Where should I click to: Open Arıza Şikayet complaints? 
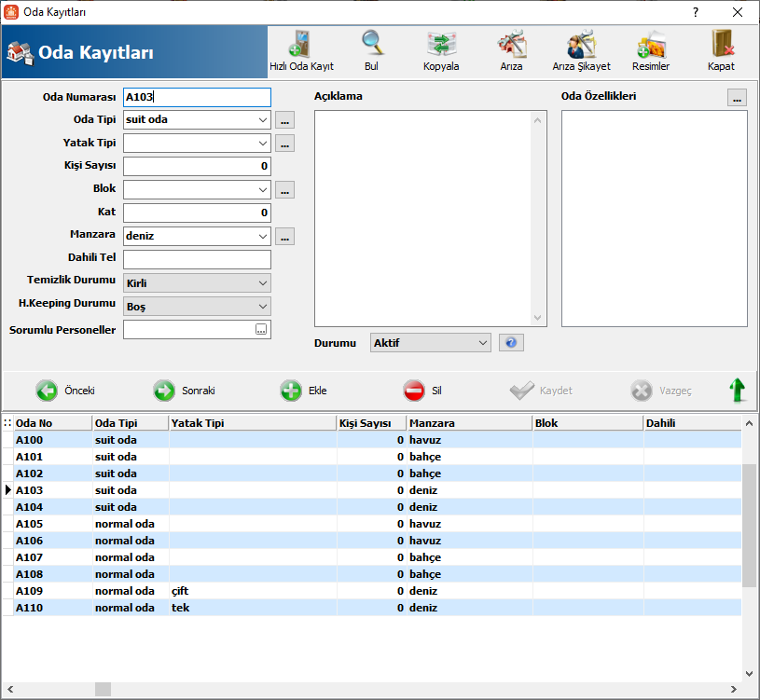click(x=581, y=51)
